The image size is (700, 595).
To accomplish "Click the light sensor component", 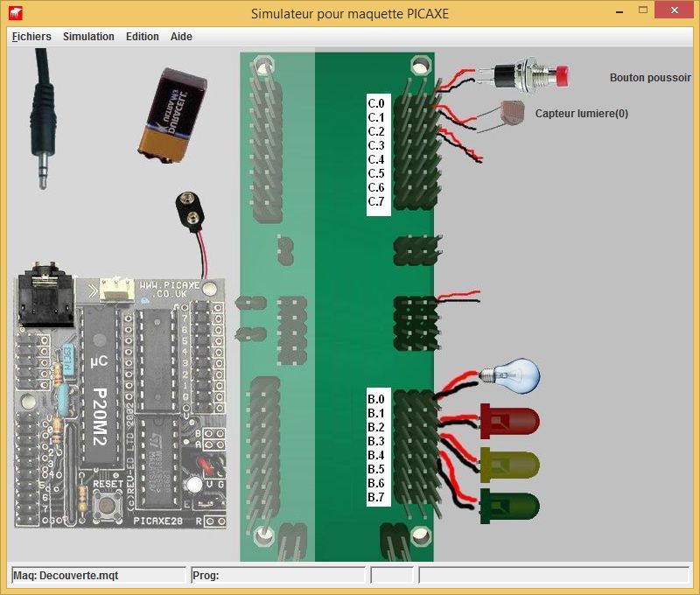I will (511, 113).
